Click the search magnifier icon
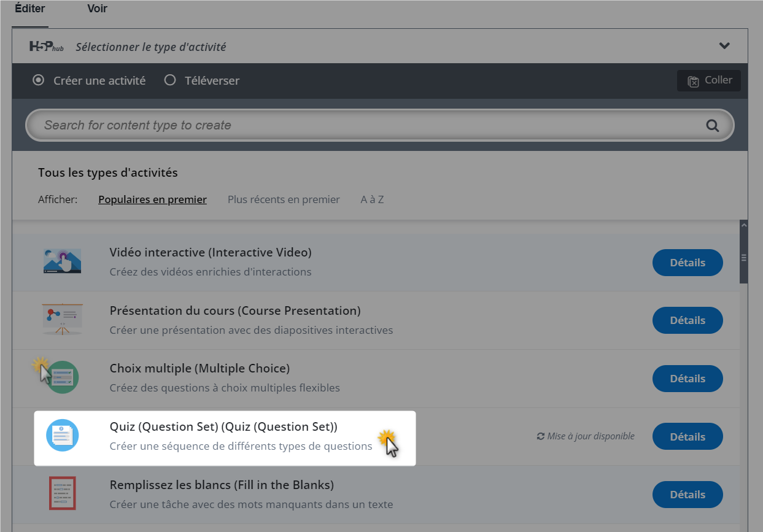The height and width of the screenshot is (532, 763). coord(712,125)
